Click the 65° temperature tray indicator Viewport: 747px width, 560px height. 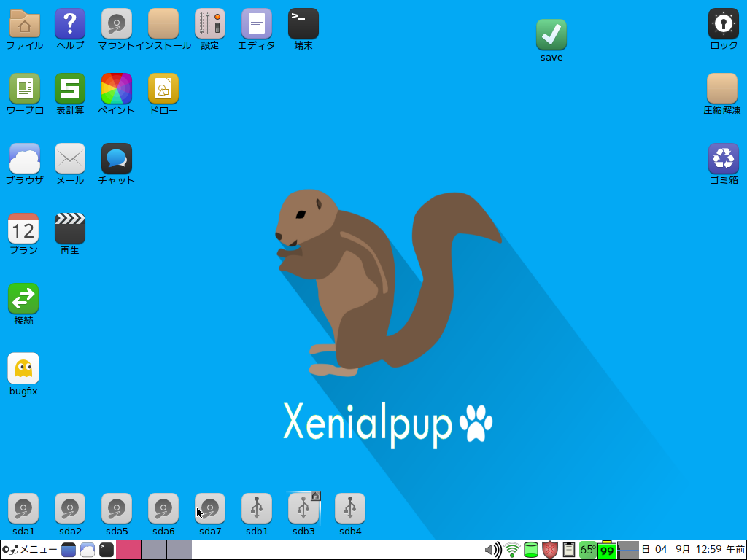[x=588, y=550]
